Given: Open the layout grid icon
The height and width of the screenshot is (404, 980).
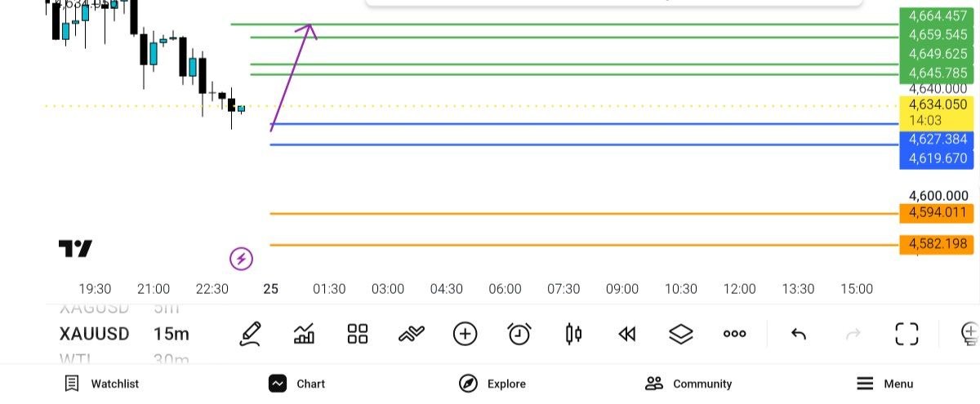Looking at the screenshot, I should click(358, 334).
